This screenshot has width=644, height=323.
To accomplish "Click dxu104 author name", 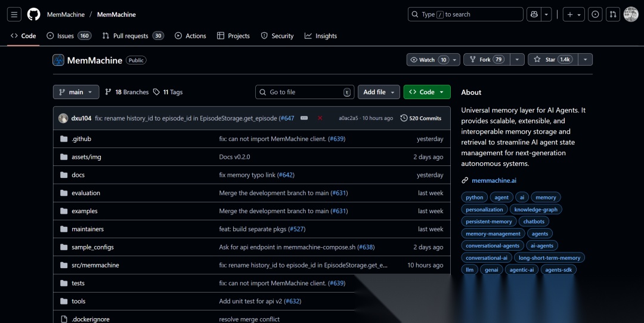I will click(x=81, y=118).
